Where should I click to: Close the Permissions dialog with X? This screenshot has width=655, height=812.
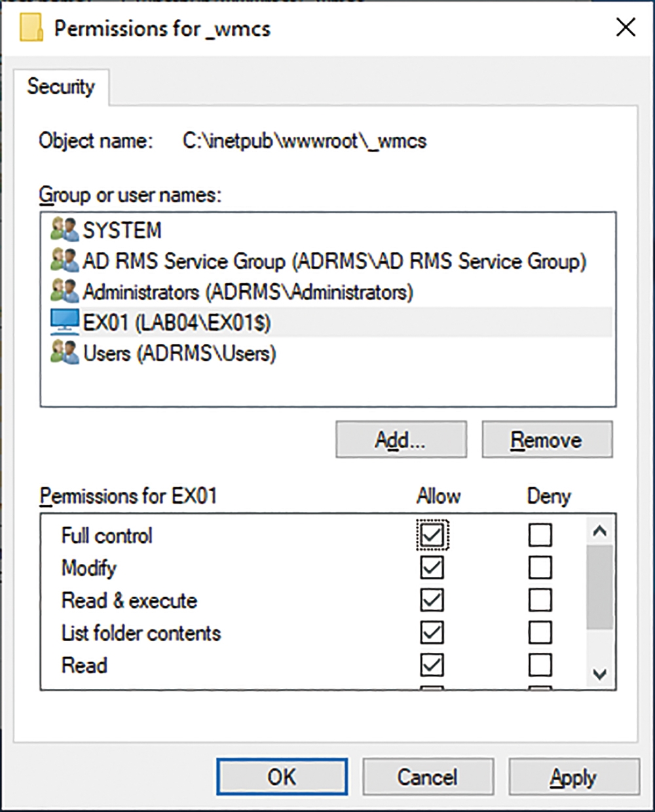(x=626, y=28)
